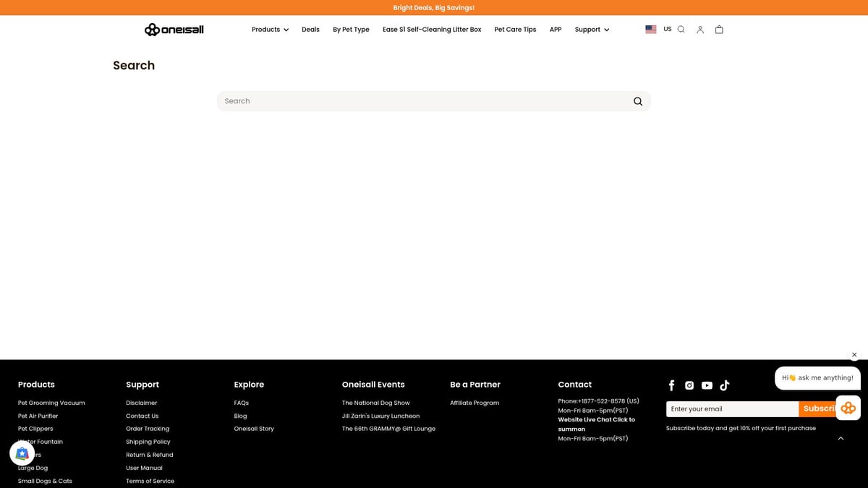Open the shopping bag cart icon
The width and height of the screenshot is (868, 488).
click(719, 30)
